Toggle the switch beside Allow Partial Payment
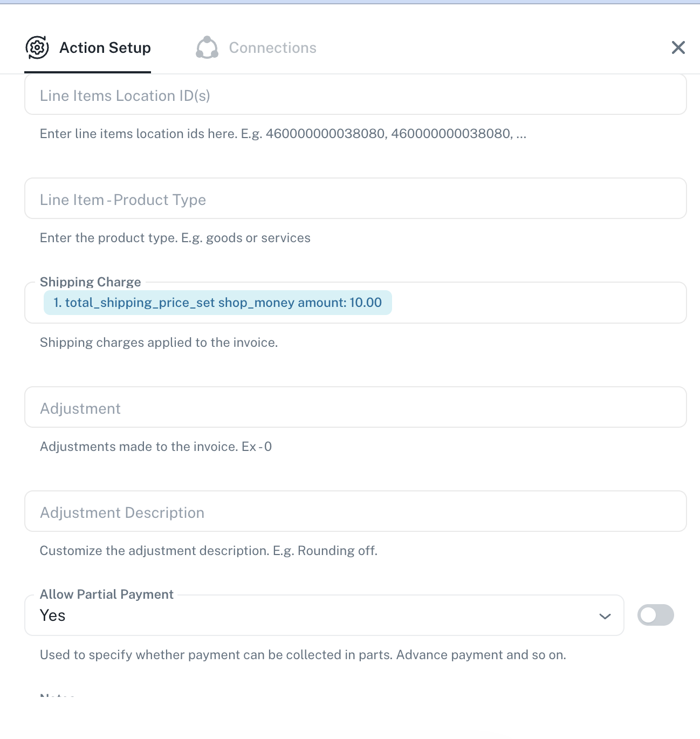Viewport: 700px width, 739px height. click(655, 615)
